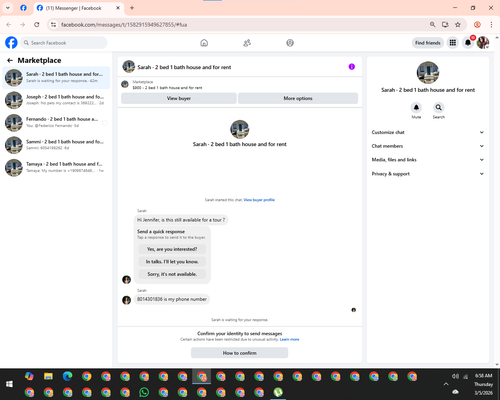The image size is (500, 400).
Task: Open the Learn more link
Action: [289, 339]
